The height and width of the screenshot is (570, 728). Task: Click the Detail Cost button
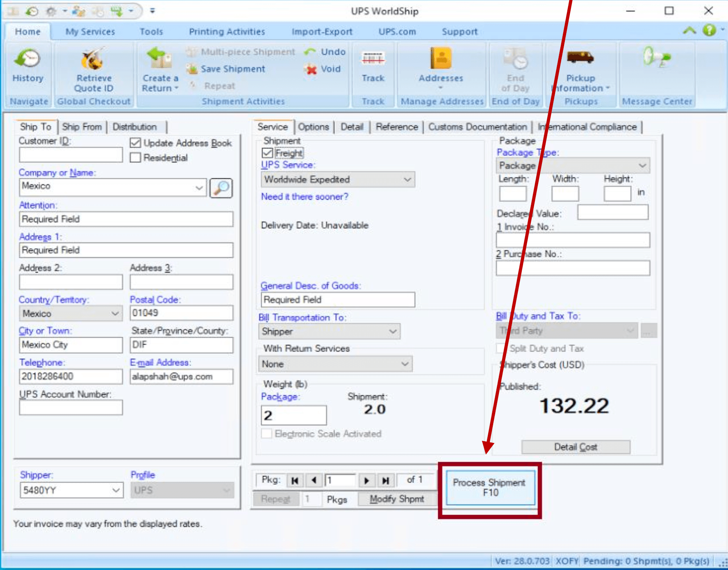(576, 447)
